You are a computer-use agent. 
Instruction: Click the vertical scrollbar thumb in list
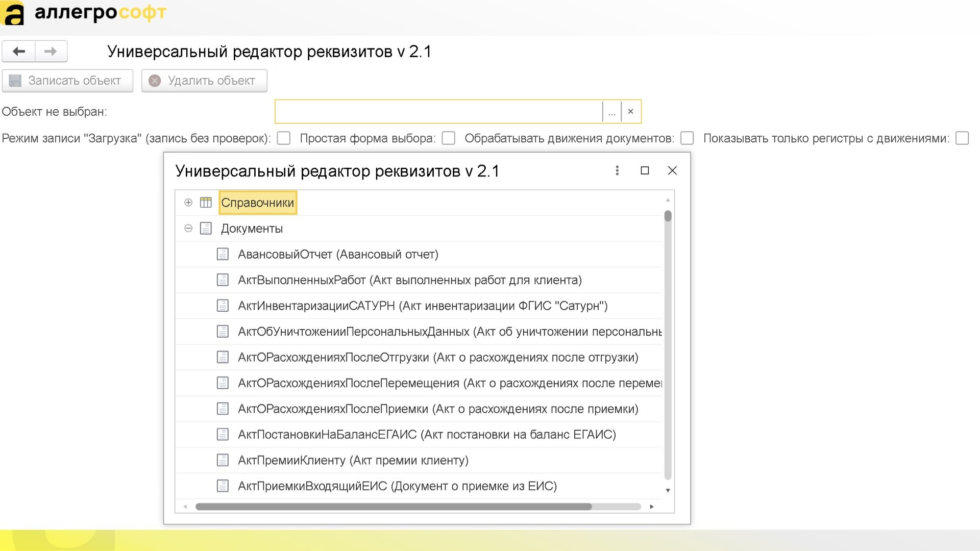click(x=668, y=216)
